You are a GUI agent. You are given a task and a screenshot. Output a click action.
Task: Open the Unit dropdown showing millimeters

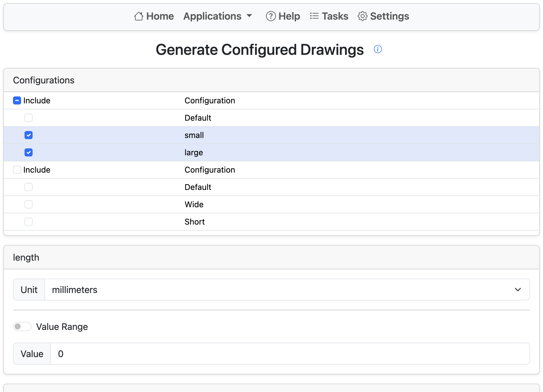tap(518, 290)
